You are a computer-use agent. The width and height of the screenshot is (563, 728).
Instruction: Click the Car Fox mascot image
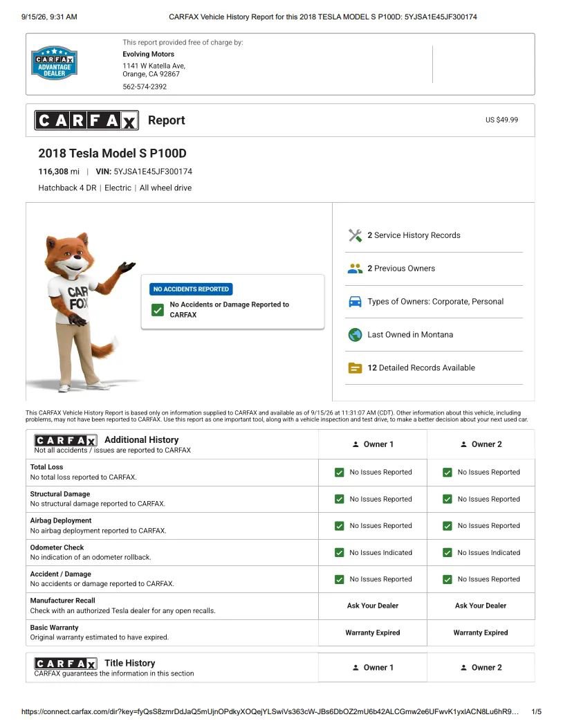83,312
